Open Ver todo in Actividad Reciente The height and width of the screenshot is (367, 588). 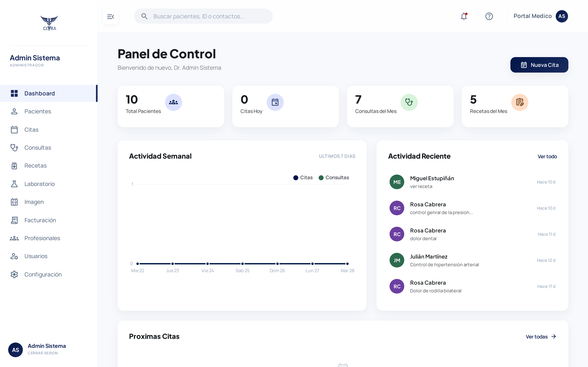547,156
